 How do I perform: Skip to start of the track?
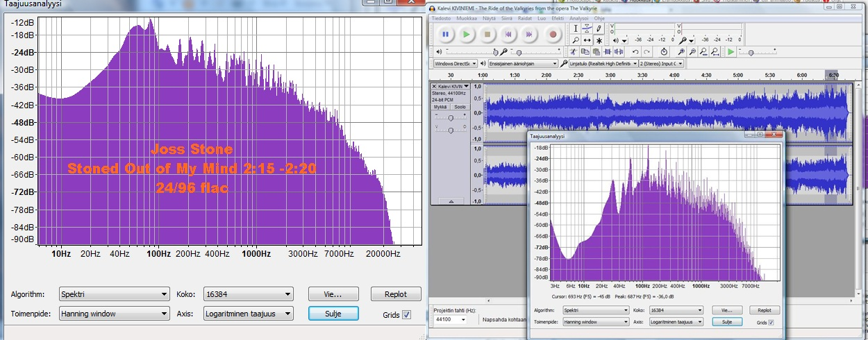click(508, 34)
